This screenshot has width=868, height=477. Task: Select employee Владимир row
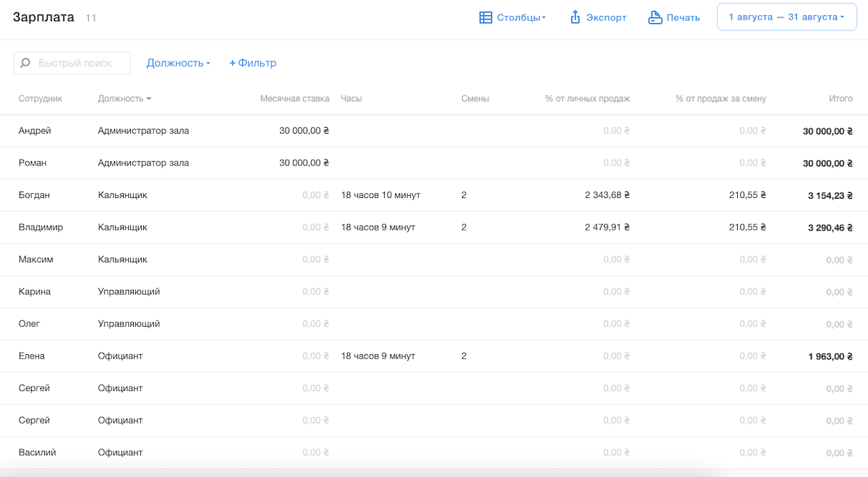coord(434,227)
